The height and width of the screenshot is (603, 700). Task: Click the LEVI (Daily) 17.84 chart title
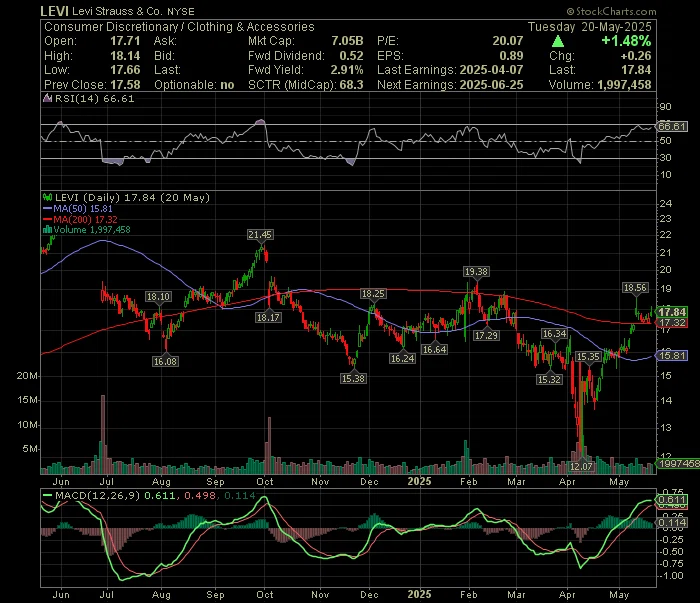(132, 198)
